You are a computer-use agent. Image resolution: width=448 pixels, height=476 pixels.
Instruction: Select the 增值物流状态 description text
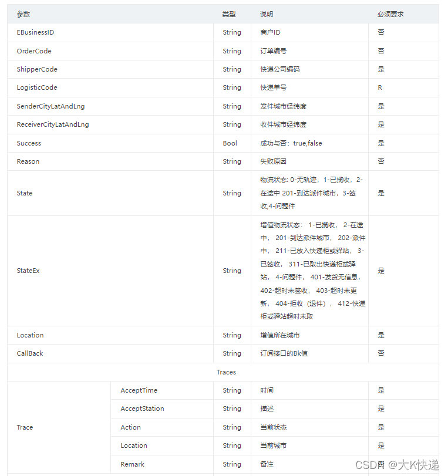313,271
